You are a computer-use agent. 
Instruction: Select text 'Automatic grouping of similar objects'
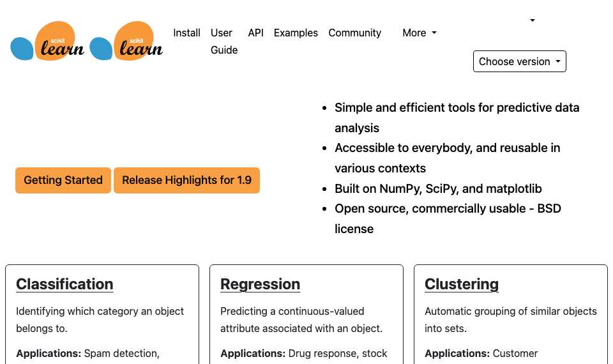click(511, 311)
